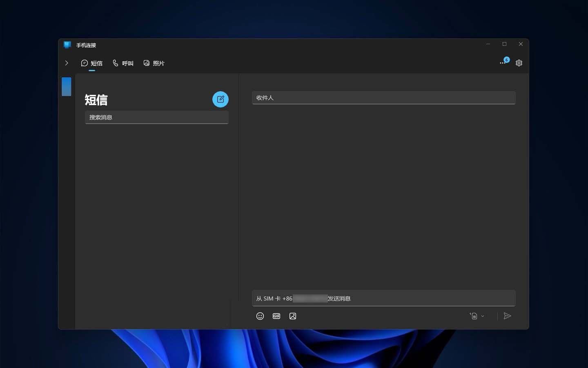Viewport: 588px width, 368px height.
Task: Click the 搜索消息 search box
Action: pyautogui.click(x=156, y=117)
